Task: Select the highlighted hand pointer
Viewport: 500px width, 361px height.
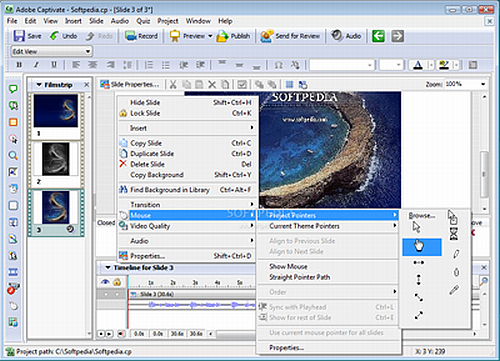Action: [x=422, y=247]
